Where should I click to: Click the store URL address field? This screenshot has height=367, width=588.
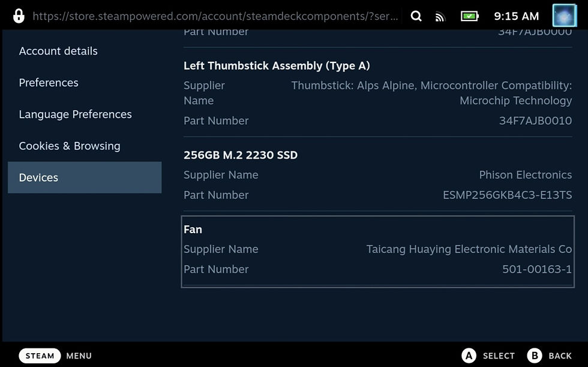coord(215,16)
